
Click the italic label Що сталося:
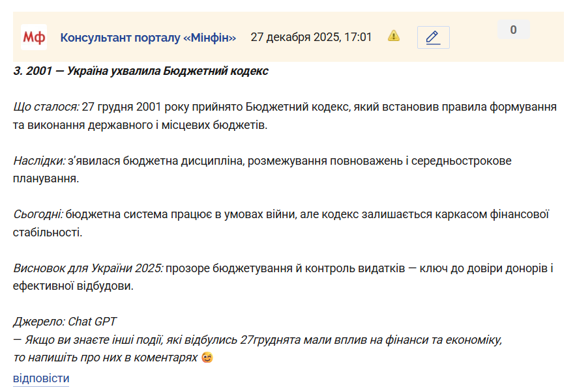[46, 107]
